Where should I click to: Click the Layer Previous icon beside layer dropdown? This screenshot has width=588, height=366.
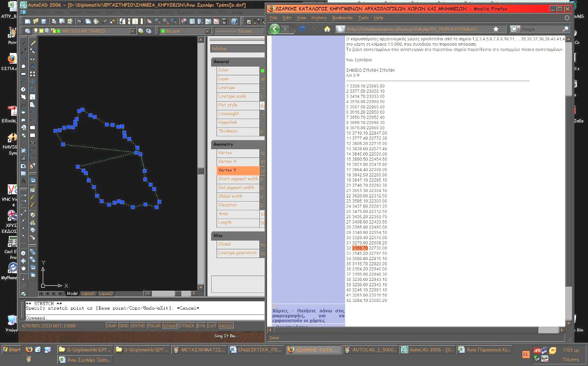[x=149, y=31]
